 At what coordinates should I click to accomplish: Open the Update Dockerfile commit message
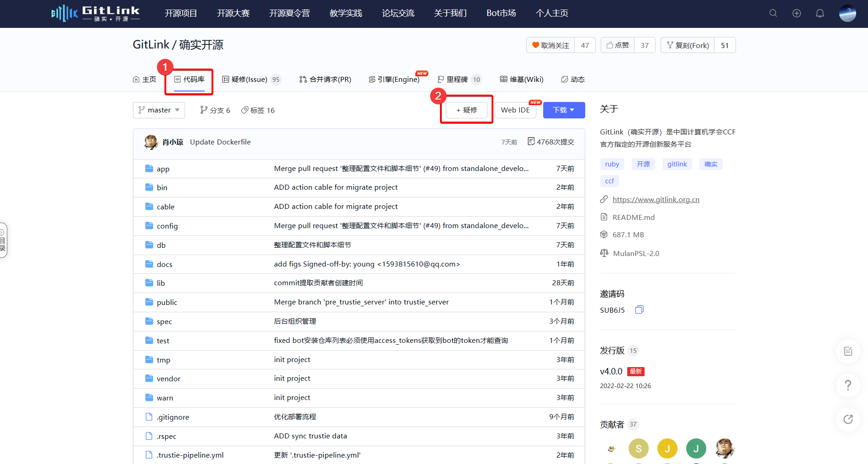click(x=220, y=142)
